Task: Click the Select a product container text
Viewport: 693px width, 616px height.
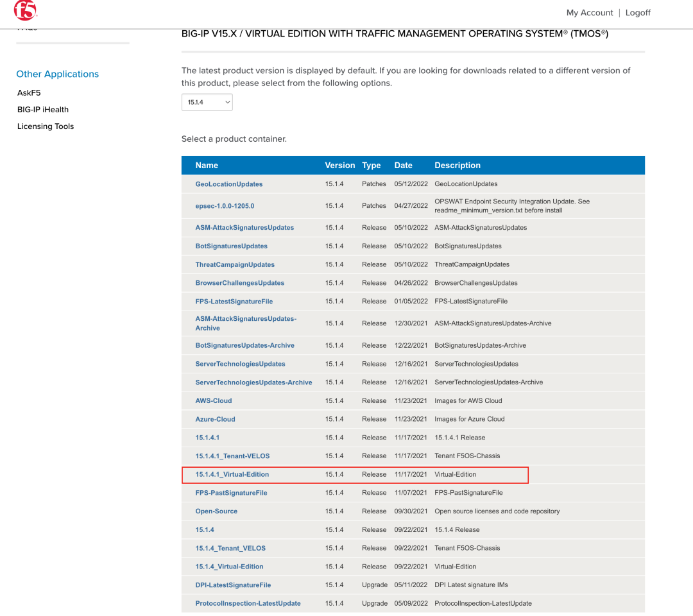Action: coord(234,139)
